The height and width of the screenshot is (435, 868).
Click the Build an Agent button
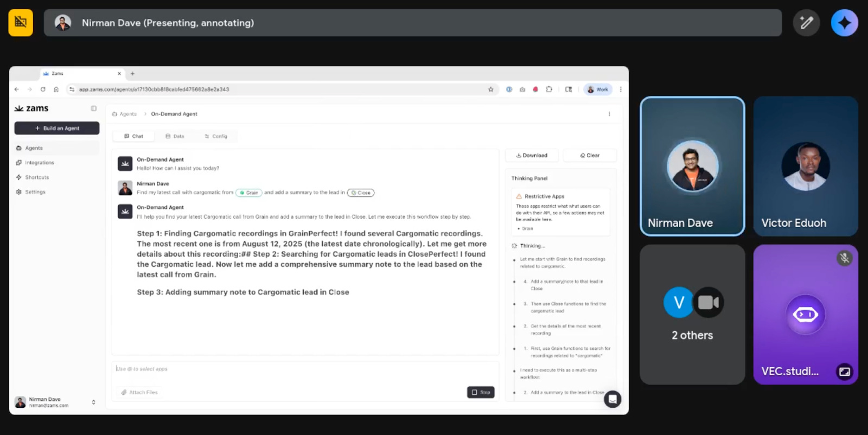click(x=57, y=128)
